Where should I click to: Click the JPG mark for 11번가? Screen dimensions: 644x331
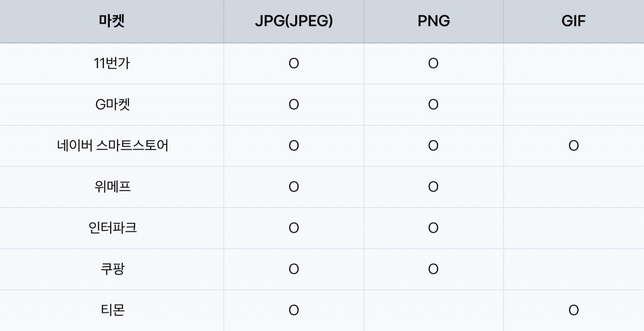(x=293, y=63)
